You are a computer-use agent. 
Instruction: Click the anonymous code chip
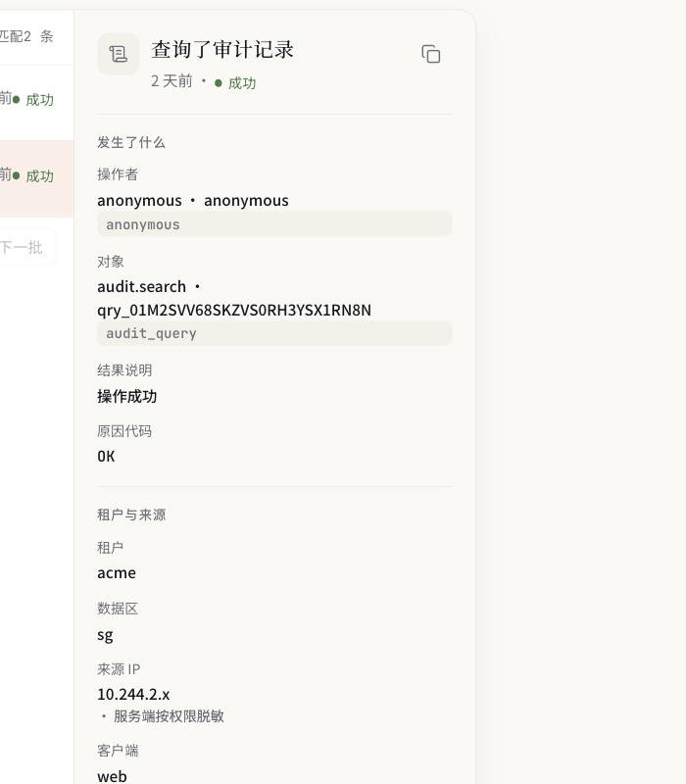[274, 224]
